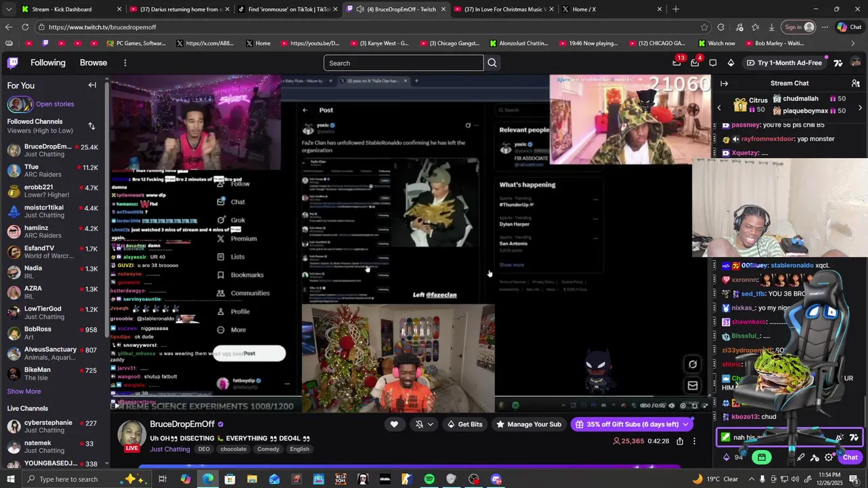Click the Twitch search input field
This screenshot has width=868, height=488.
[x=403, y=63]
